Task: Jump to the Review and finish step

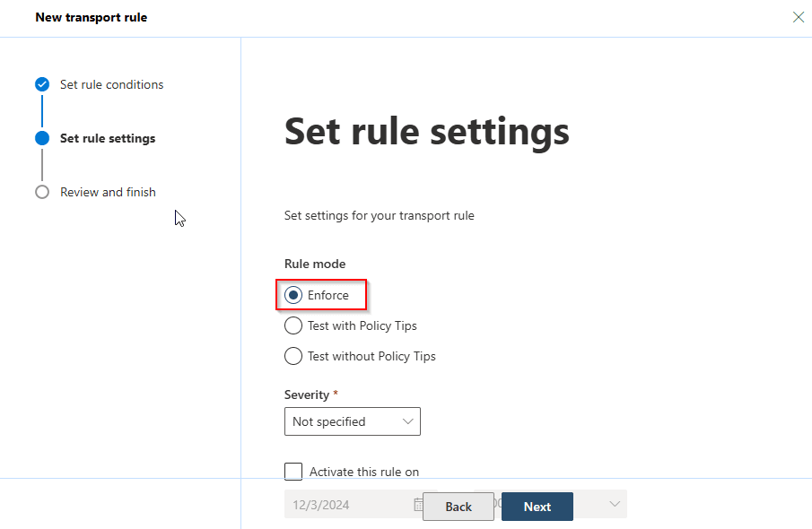Action: click(x=107, y=191)
